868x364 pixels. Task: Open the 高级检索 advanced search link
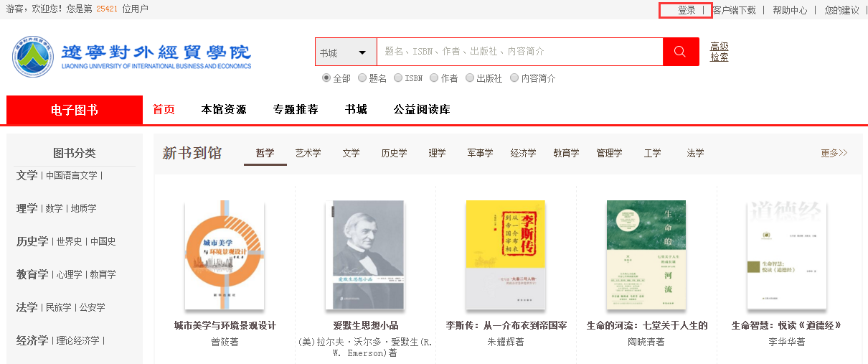pyautogui.click(x=720, y=52)
